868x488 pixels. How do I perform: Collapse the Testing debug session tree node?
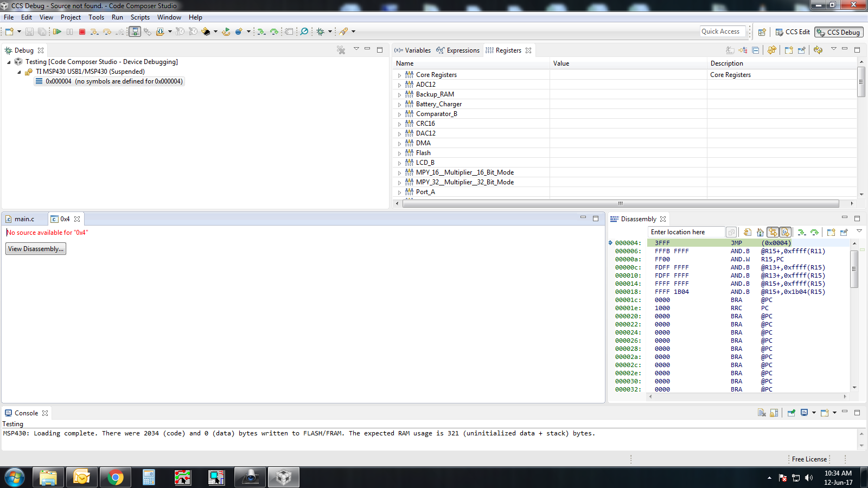point(9,62)
